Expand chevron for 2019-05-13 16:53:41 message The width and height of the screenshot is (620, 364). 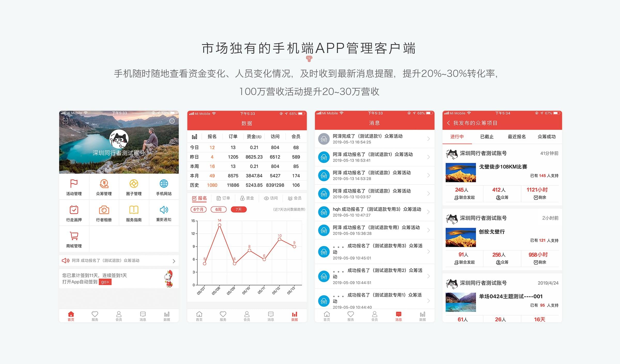point(429,157)
